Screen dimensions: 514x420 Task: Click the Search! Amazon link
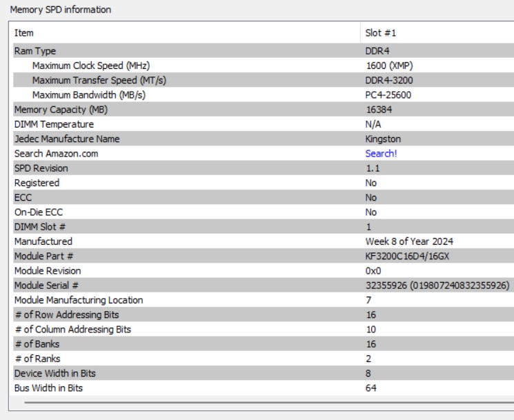coord(381,154)
